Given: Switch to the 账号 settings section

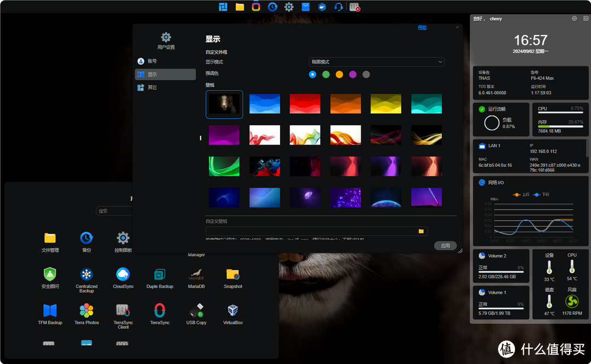Looking at the screenshot, I should (152, 61).
